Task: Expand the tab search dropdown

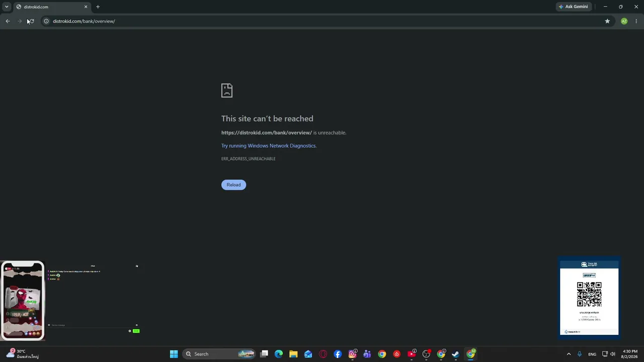Action: (7, 7)
